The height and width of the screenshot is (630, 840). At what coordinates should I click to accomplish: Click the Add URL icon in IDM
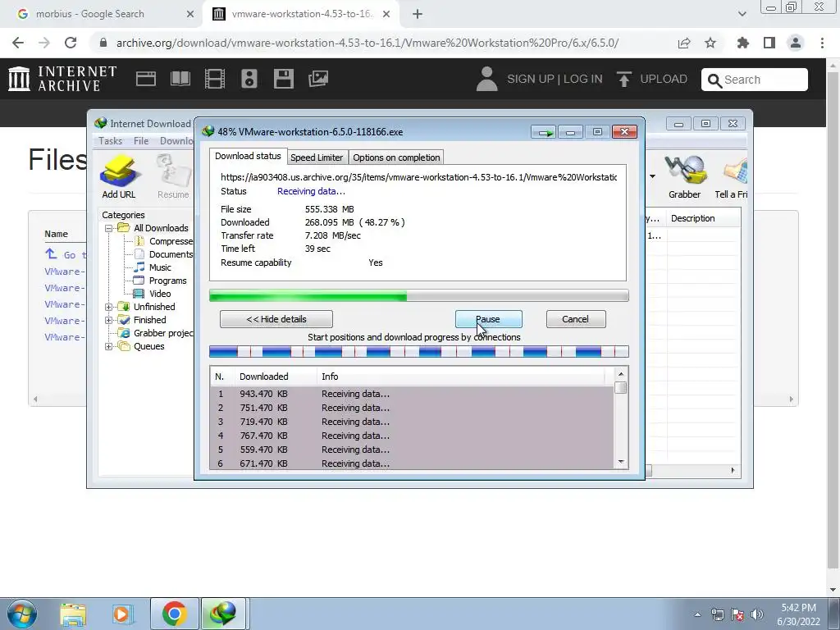[118, 171]
